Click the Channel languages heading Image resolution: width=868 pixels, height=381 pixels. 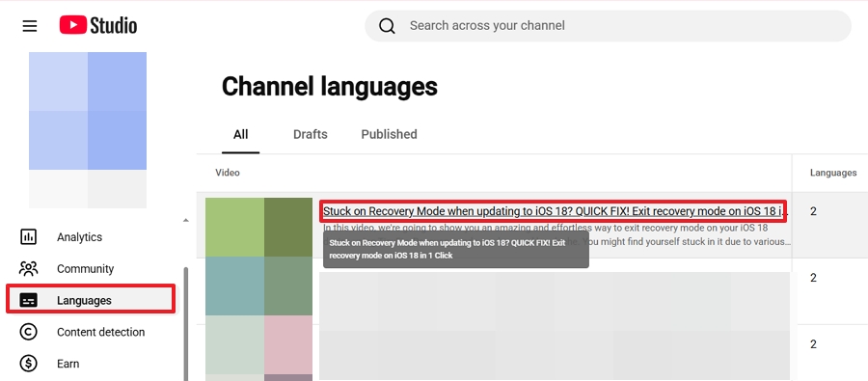[x=330, y=87]
